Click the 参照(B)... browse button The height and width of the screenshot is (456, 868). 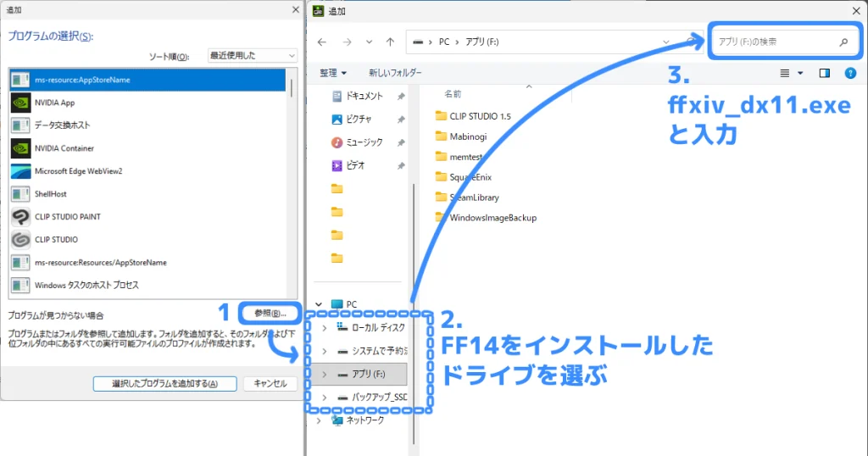point(270,314)
